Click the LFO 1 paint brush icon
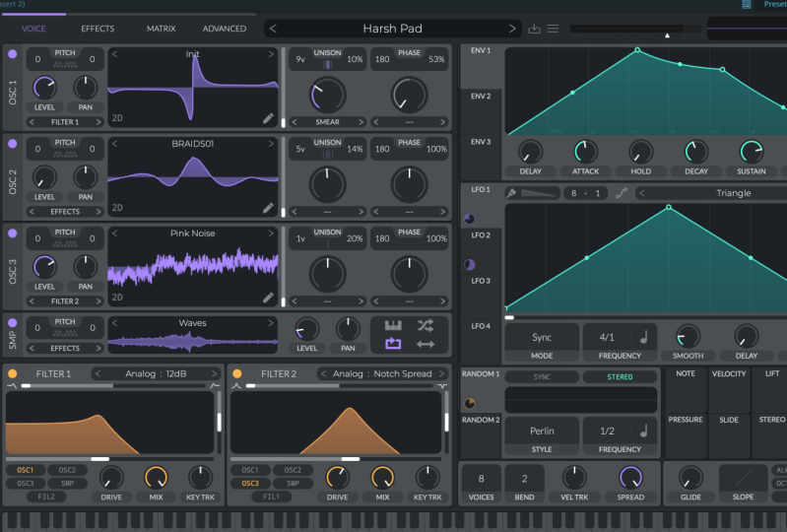This screenshot has width=787, height=532. tap(511, 193)
